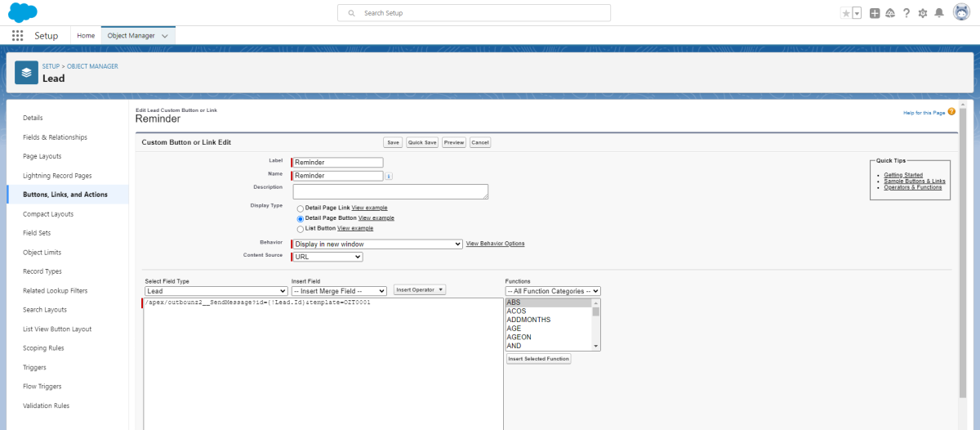Image resolution: width=980 pixels, height=430 pixels.
Task: Open the Behavior dropdown
Action: point(377,244)
